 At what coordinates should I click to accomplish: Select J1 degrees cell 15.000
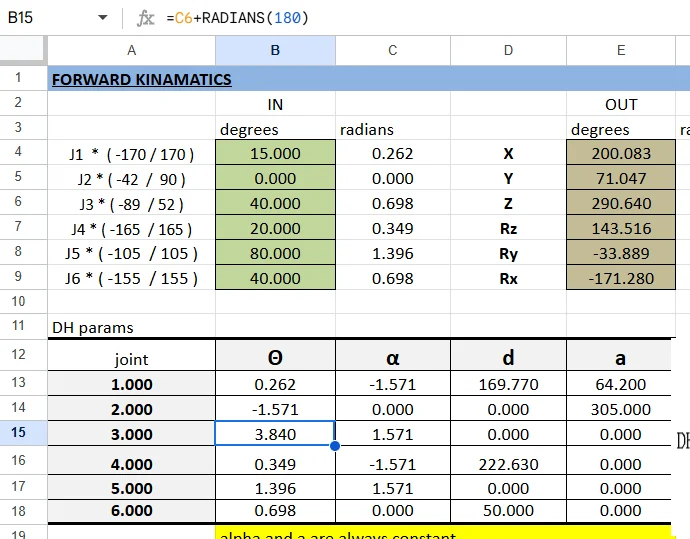pyautogui.click(x=275, y=152)
